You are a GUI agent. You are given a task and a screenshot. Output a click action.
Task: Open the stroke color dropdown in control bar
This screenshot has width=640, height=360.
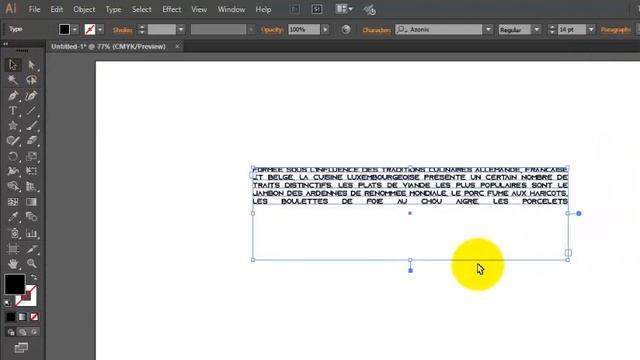100,29
